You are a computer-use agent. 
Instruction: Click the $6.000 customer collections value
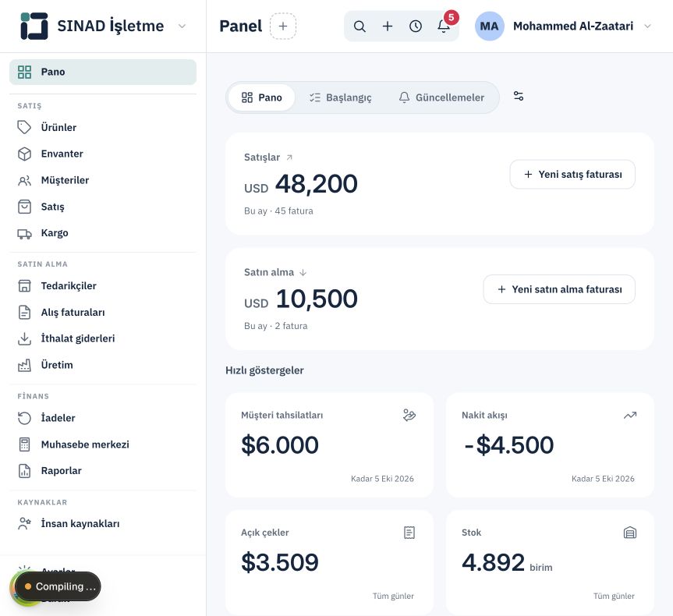(x=280, y=444)
